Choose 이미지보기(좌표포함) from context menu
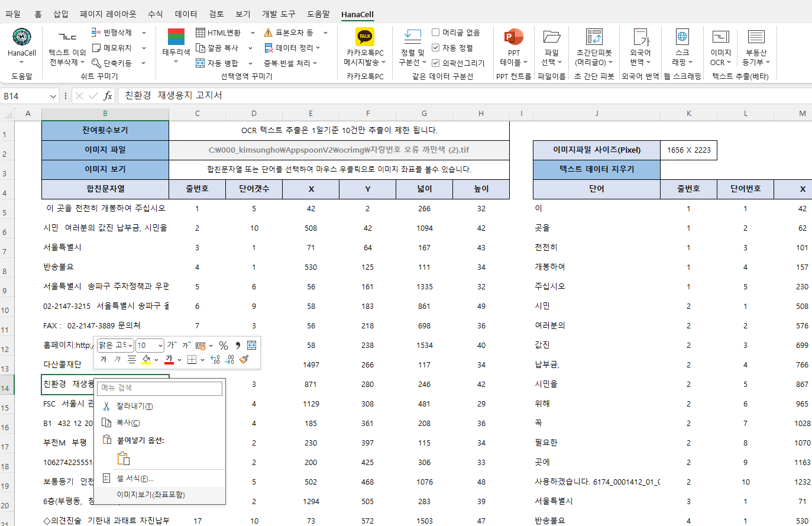Image resolution: width=812 pixels, height=526 pixels. click(x=161, y=495)
